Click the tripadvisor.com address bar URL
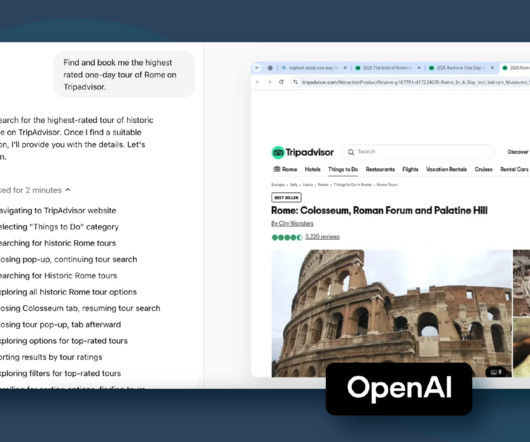The height and width of the screenshot is (442, 530). coord(415,82)
